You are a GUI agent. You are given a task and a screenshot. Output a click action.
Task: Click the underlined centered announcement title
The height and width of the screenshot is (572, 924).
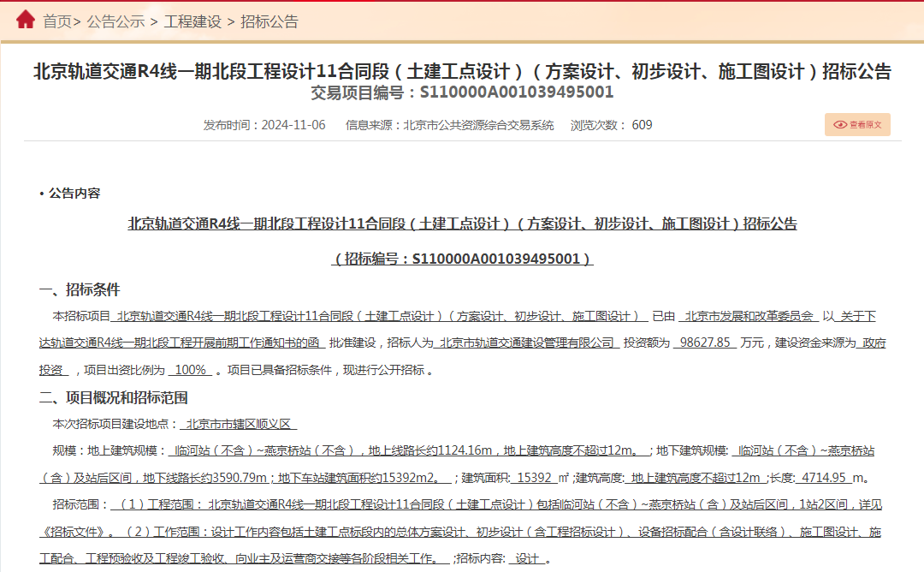(x=463, y=224)
